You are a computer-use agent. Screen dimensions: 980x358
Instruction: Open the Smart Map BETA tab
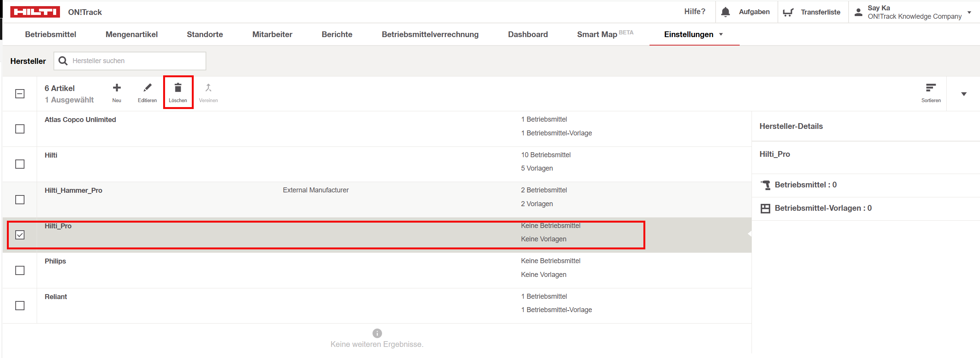[605, 34]
